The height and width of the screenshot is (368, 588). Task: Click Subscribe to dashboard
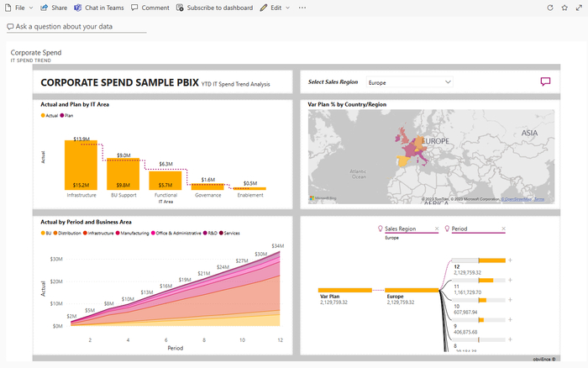[x=214, y=8]
